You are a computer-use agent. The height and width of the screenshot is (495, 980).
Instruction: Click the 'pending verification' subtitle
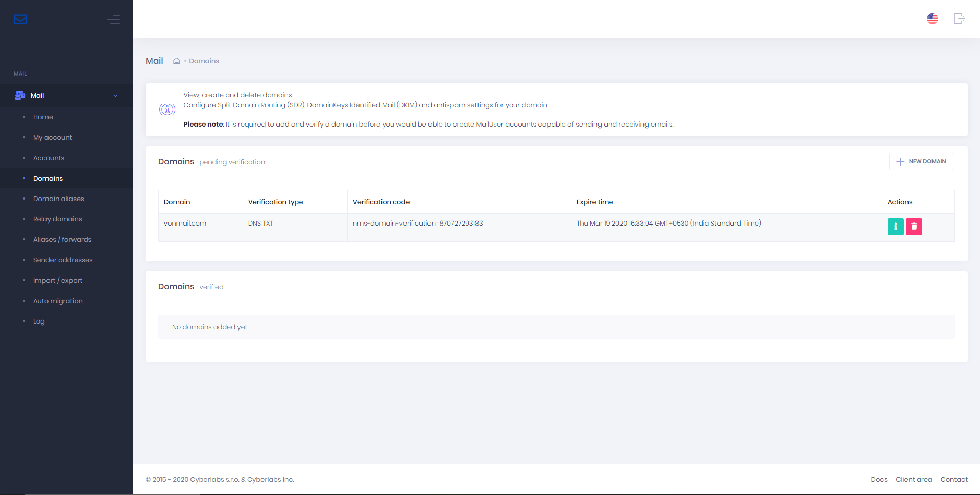pos(232,162)
